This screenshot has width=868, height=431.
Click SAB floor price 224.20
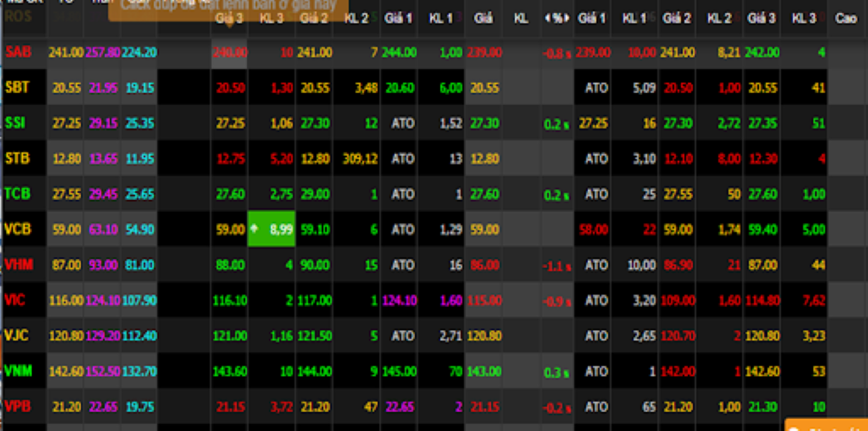(139, 53)
